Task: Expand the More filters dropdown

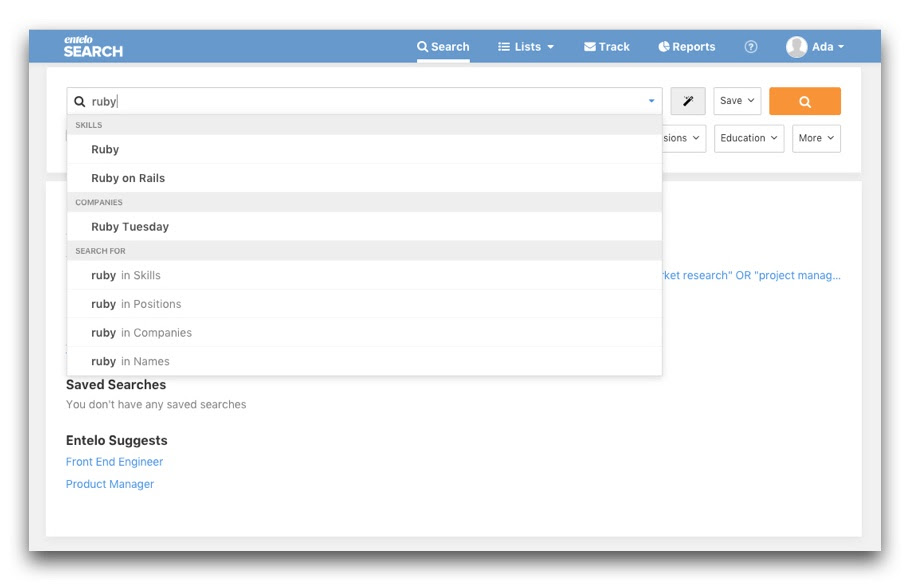Action: (816, 138)
